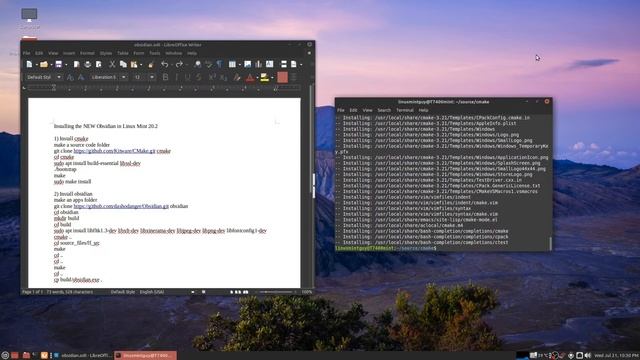Viewport: 640px width, 360px height.
Task: Apply the red Font Color swatch
Action: [x=250, y=77]
